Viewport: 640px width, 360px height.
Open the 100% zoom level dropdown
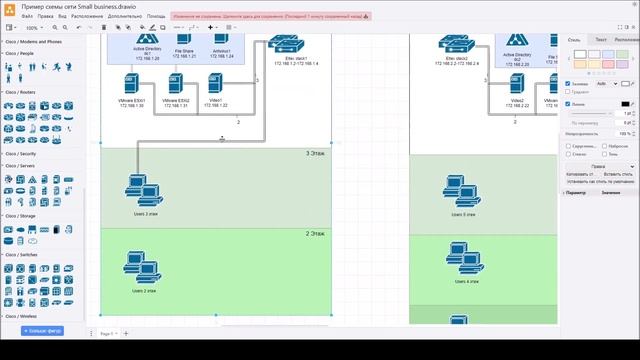coord(34,28)
